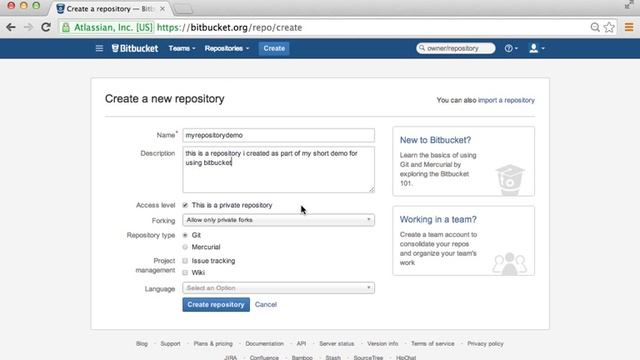Toggle fullscreen with the arrows icon
This screenshot has height=360, width=640.
point(629,4)
